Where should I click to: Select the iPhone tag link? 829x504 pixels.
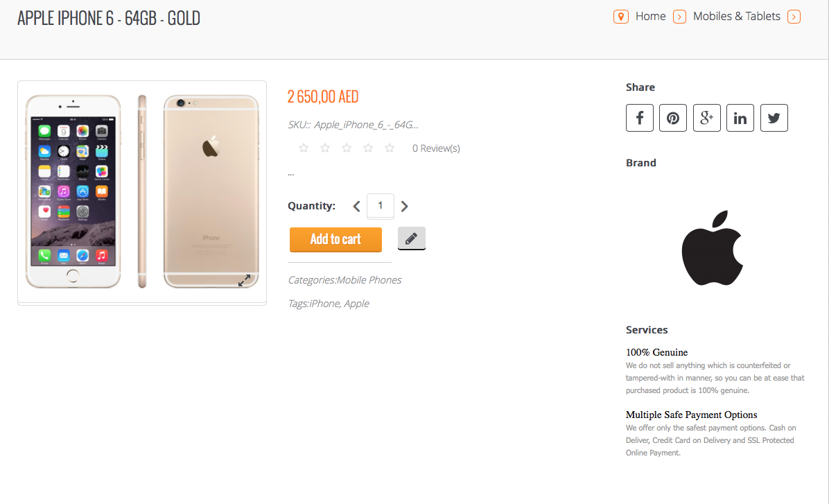[324, 304]
